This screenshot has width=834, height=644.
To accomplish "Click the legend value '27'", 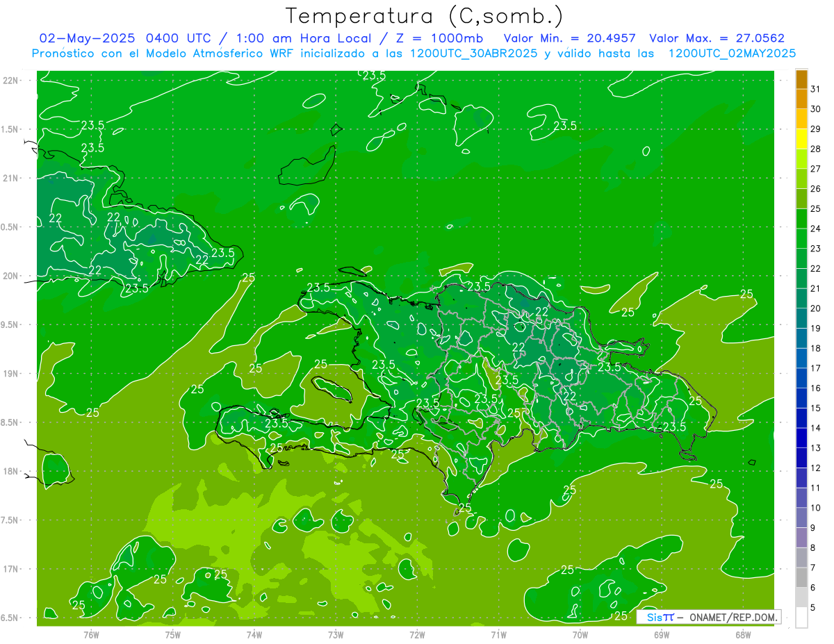I will point(816,169).
